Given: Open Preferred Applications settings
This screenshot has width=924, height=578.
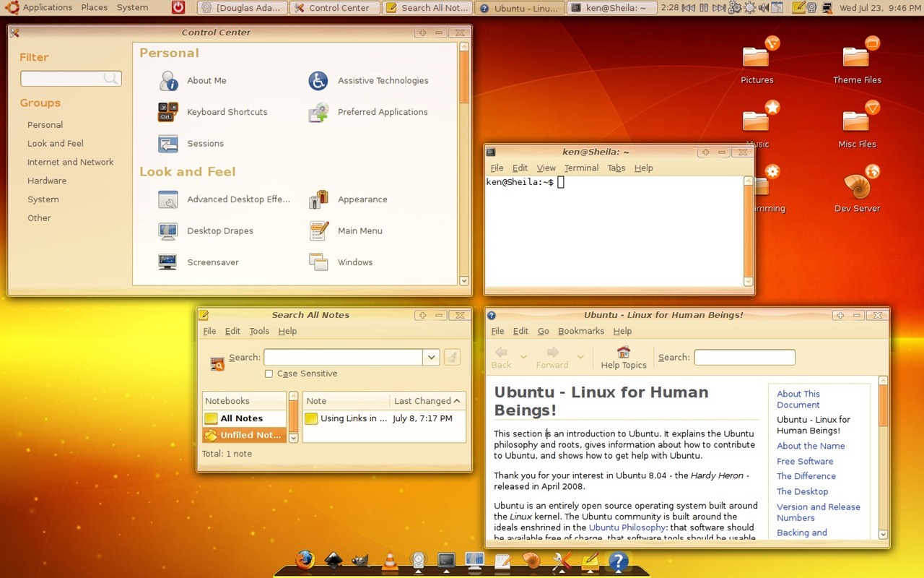Looking at the screenshot, I should pyautogui.click(x=368, y=112).
